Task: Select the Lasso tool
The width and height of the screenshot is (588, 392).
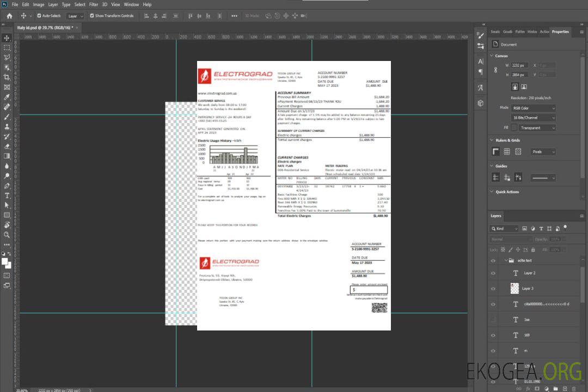Action: tap(7, 57)
